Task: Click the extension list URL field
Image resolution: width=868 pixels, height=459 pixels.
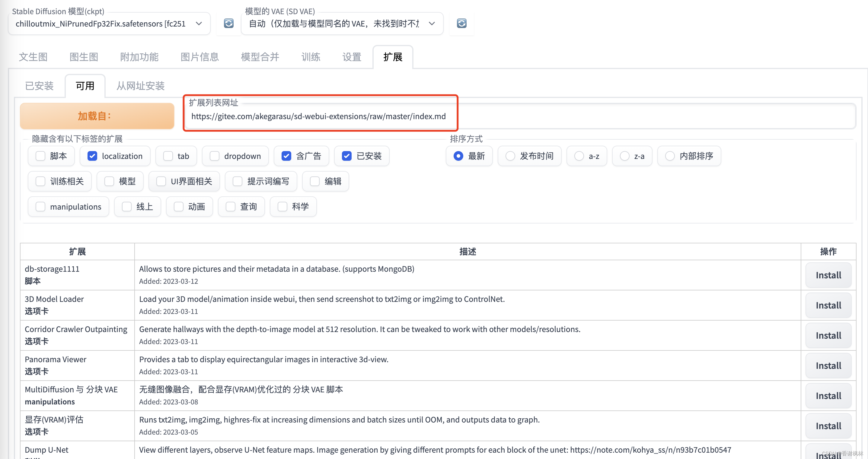Action: pos(318,116)
